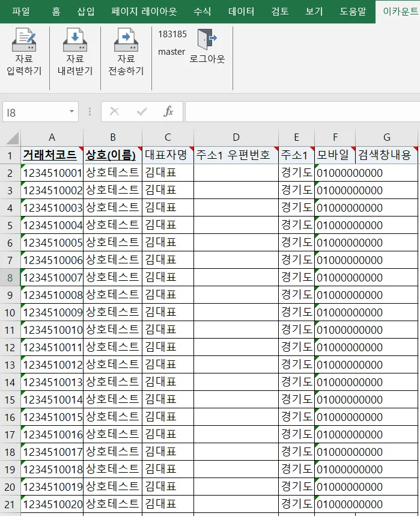Click into the formula bar input
This screenshot has height=516, width=420.
click(303, 112)
